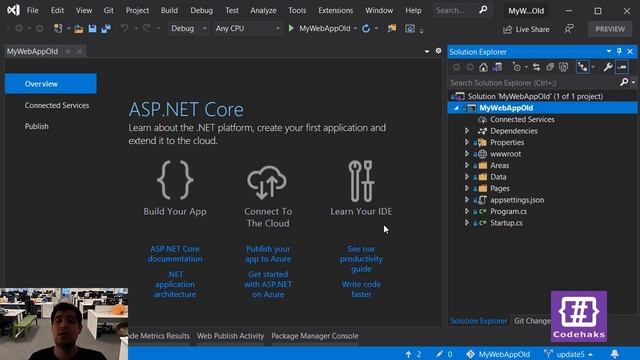Open the Git Changes tab
Image resolution: width=640 pixels, height=360 pixels.
point(532,321)
